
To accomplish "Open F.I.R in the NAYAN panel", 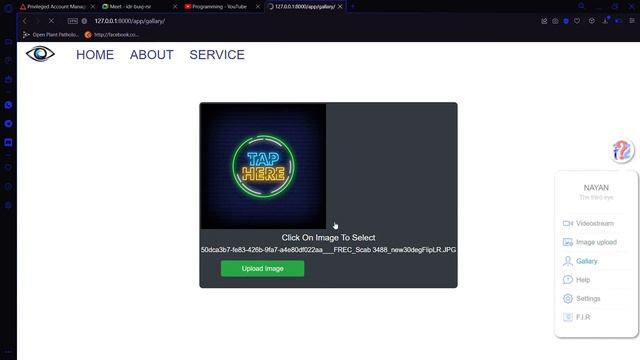I will pos(583,317).
